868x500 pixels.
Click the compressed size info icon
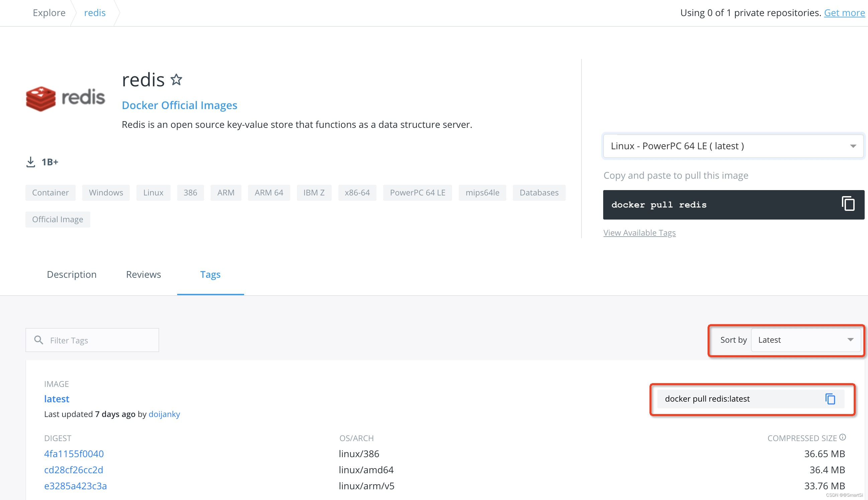[843, 437]
